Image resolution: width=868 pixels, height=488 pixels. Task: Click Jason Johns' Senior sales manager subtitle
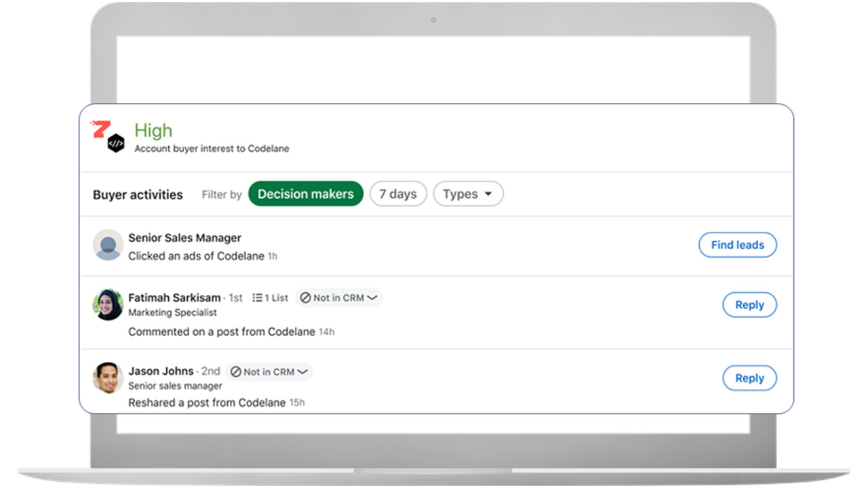pos(175,386)
